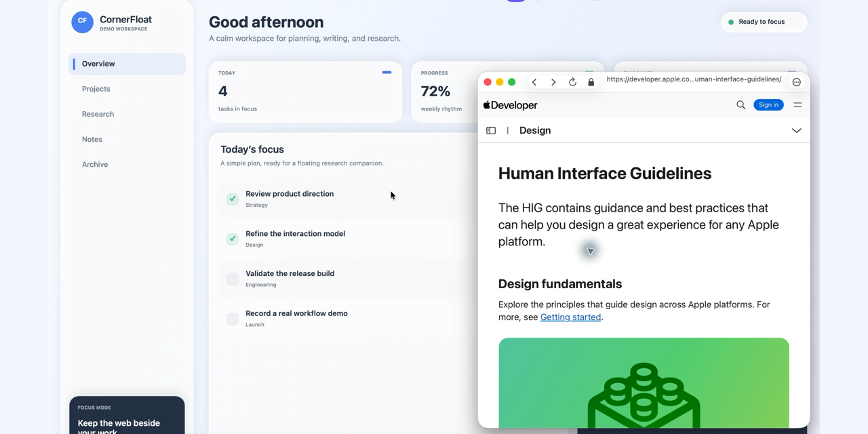This screenshot has height=434, width=868.
Task: Click the Today tasks in focus card
Action: tap(305, 92)
